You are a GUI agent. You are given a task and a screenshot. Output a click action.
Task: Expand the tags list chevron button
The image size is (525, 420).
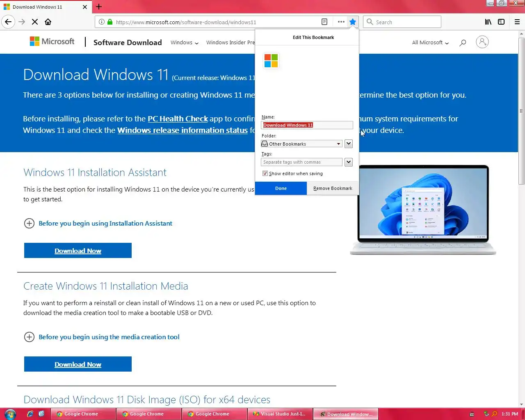click(x=349, y=162)
